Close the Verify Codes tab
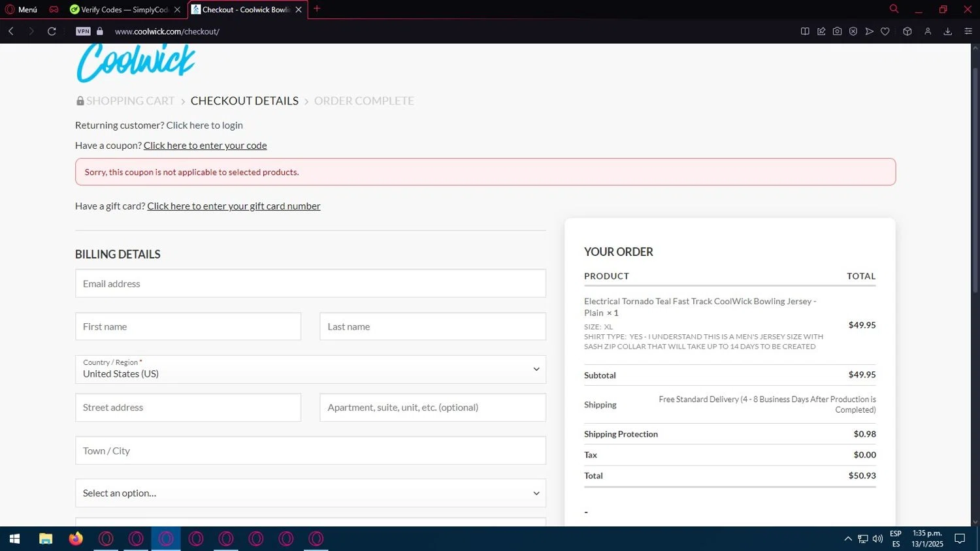The height and width of the screenshot is (551, 980). pyautogui.click(x=177, y=10)
